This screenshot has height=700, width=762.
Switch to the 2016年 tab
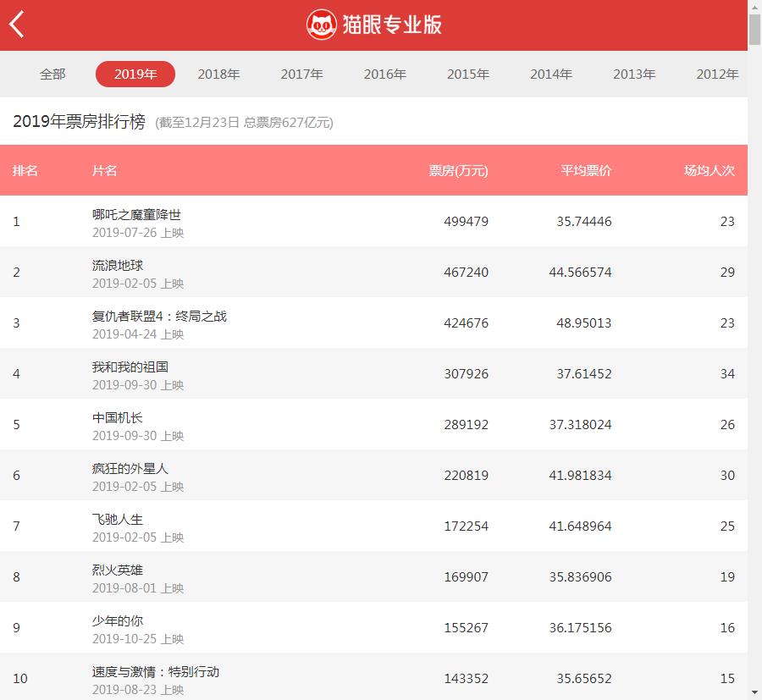point(385,74)
